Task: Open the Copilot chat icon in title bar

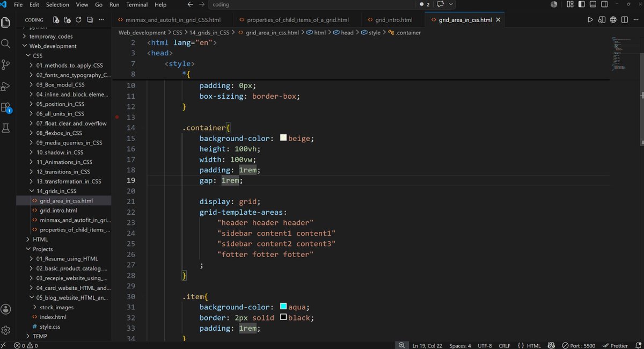Action: [x=441, y=4]
